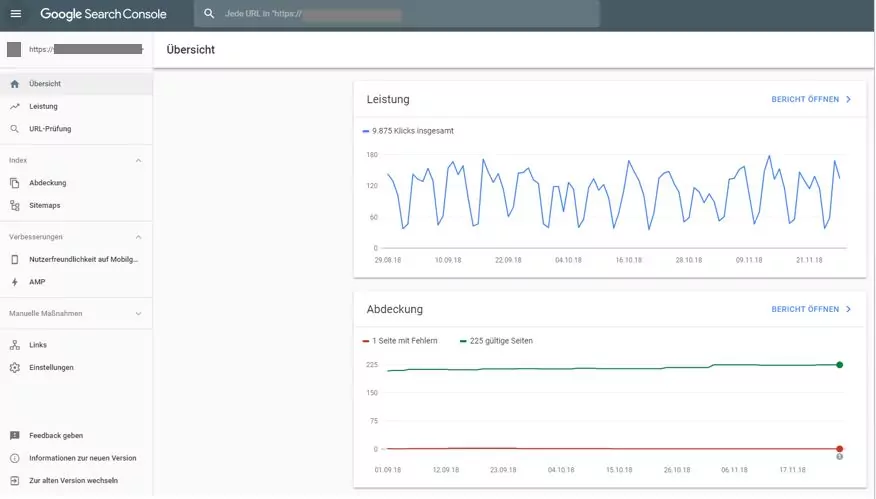This screenshot has width=876, height=499.
Task: Click the blue Klicks insgesamt legend marker
Action: coord(366,131)
